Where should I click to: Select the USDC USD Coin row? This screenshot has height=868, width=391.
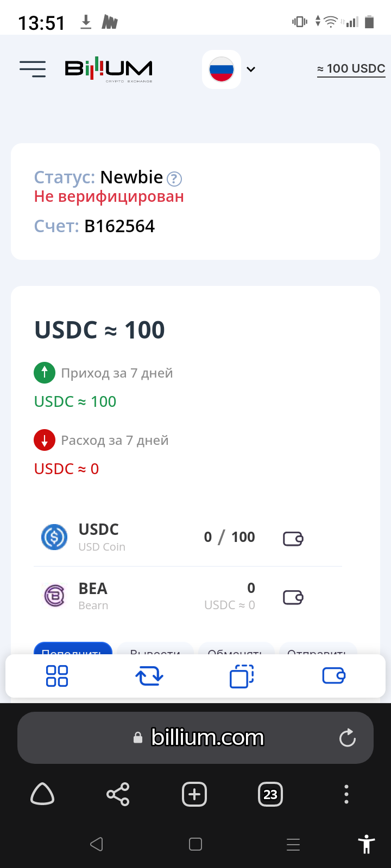(x=188, y=538)
